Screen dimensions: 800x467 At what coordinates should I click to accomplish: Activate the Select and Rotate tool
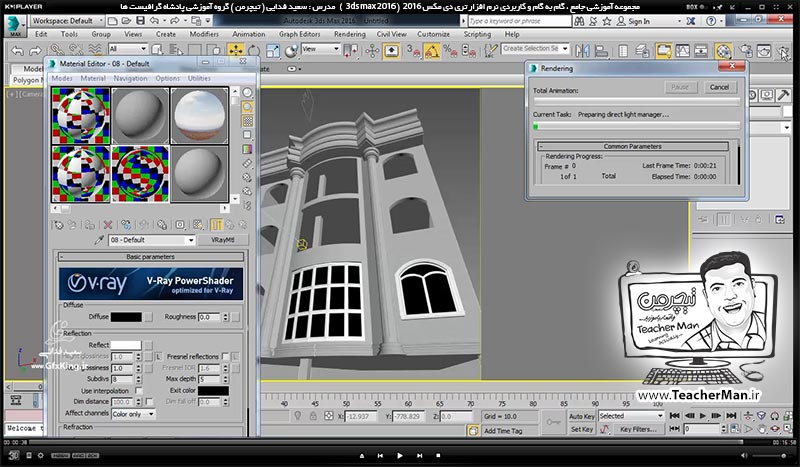(x=254, y=50)
